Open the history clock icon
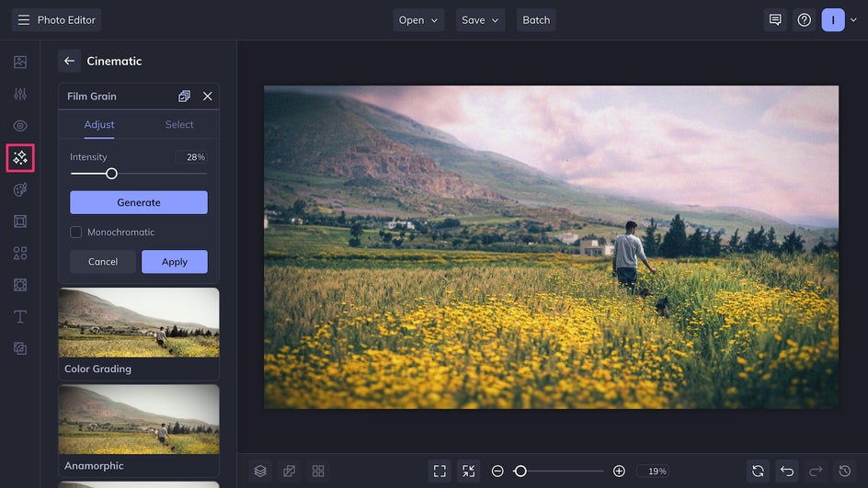Viewport: 868px width, 488px height. point(845,471)
